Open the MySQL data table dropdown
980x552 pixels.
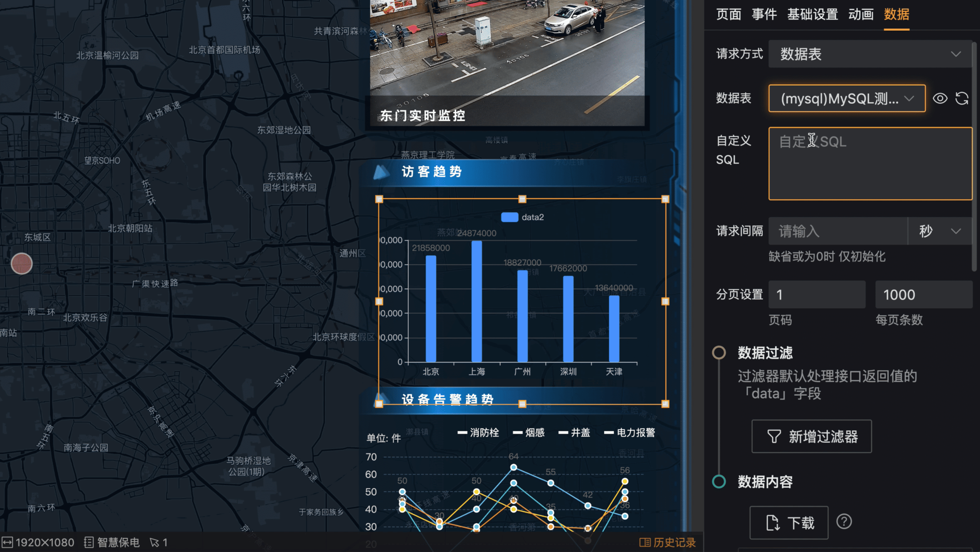pos(846,98)
